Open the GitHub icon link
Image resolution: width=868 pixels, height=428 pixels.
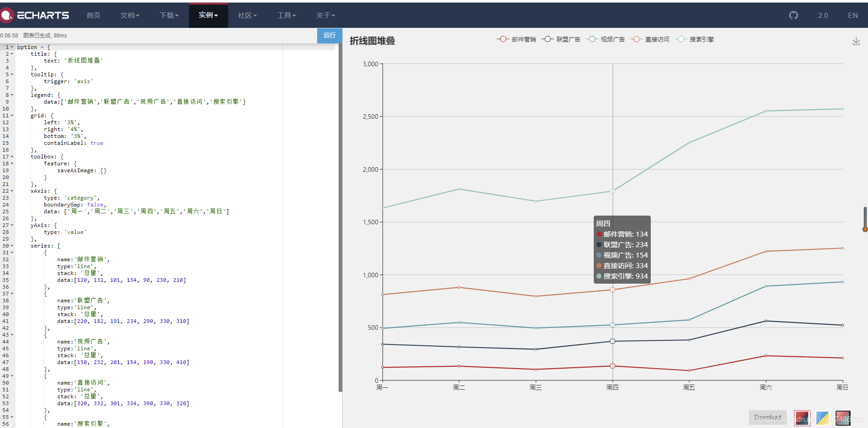click(x=794, y=15)
